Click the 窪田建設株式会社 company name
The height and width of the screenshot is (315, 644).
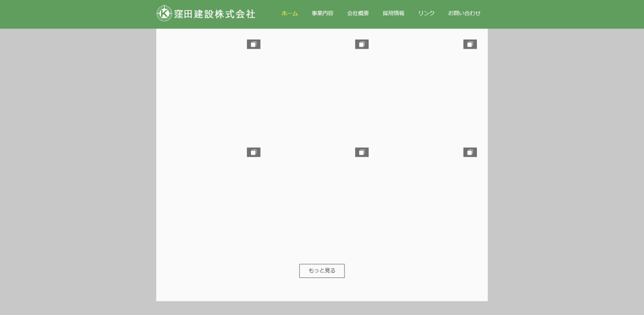(214, 14)
